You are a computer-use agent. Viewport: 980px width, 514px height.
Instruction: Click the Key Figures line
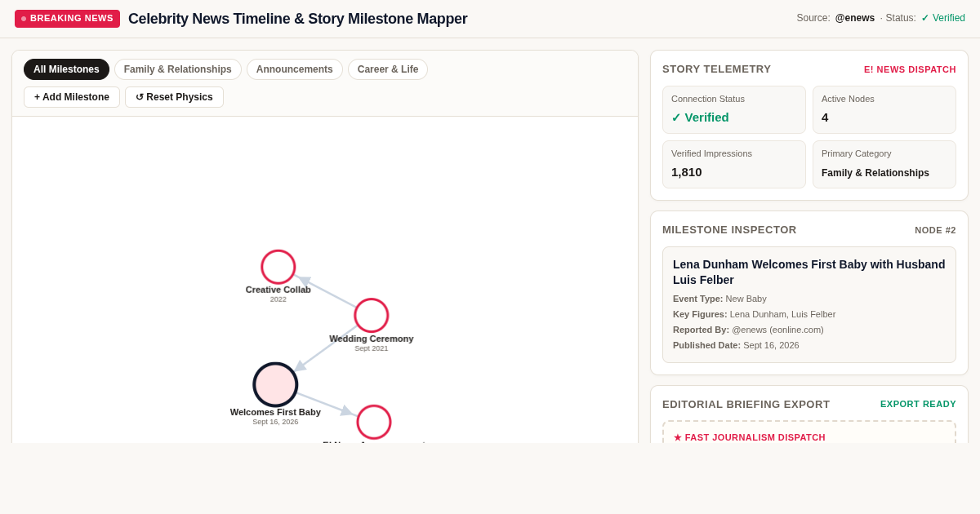[x=754, y=314]
